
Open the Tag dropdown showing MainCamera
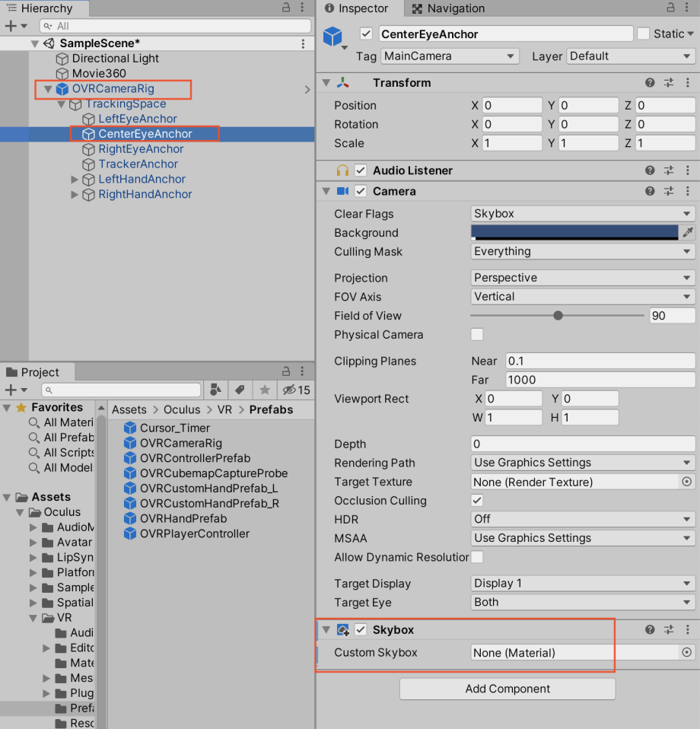[x=449, y=56]
